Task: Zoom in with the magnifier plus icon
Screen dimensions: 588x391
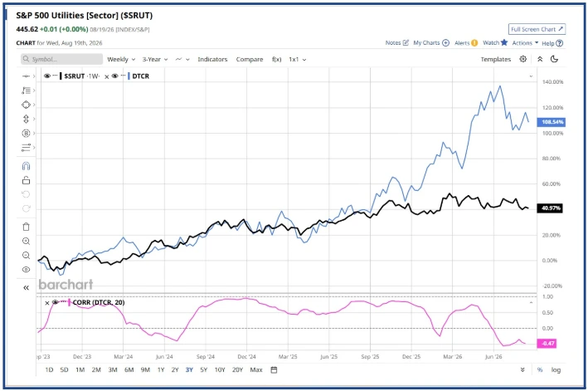Action: tap(26, 242)
